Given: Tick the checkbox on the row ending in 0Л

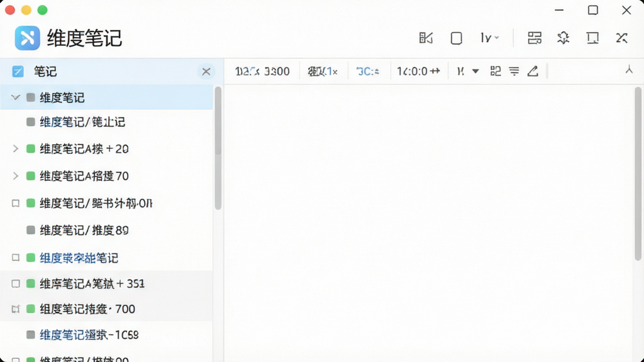Looking at the screenshot, I should click(x=16, y=203).
